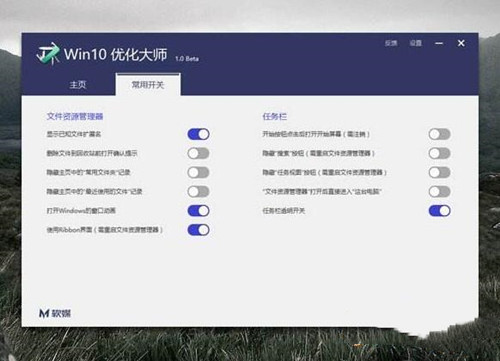Click the Win10 优化大师 app logo icon
The height and width of the screenshot is (361, 500).
coord(48,53)
